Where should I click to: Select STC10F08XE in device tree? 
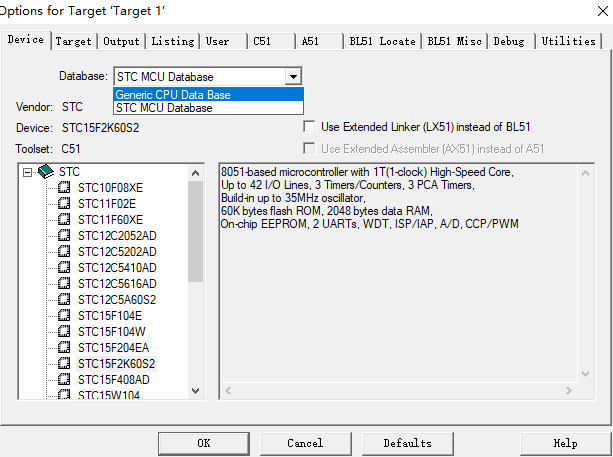[110, 188]
